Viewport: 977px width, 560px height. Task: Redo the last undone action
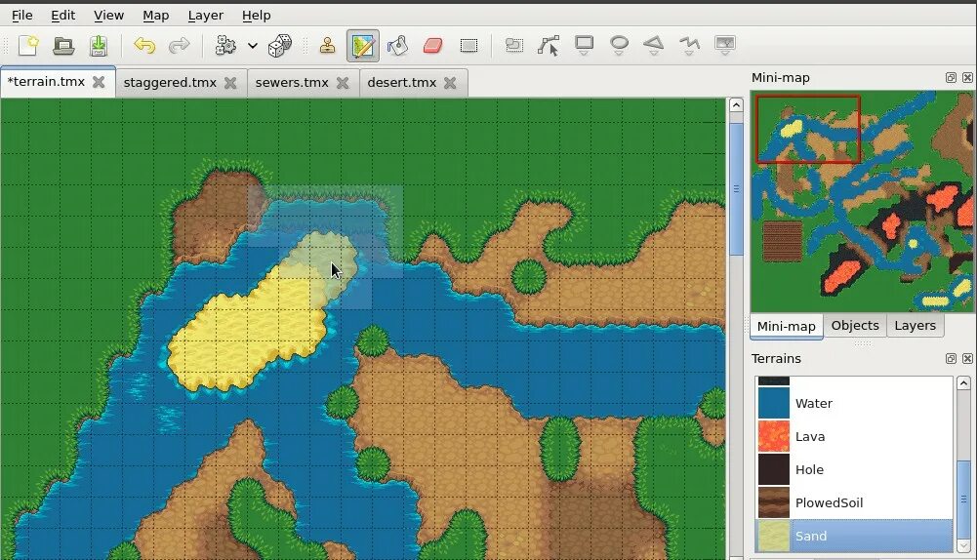pos(180,46)
